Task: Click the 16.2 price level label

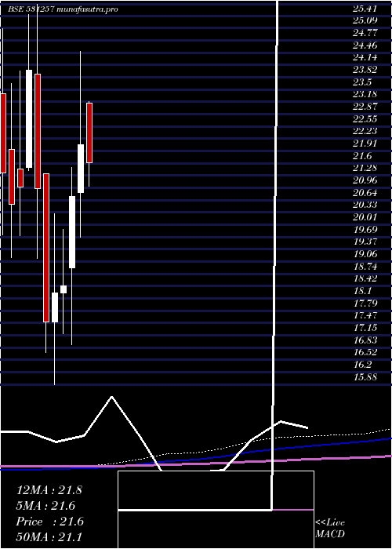Action: point(362,365)
